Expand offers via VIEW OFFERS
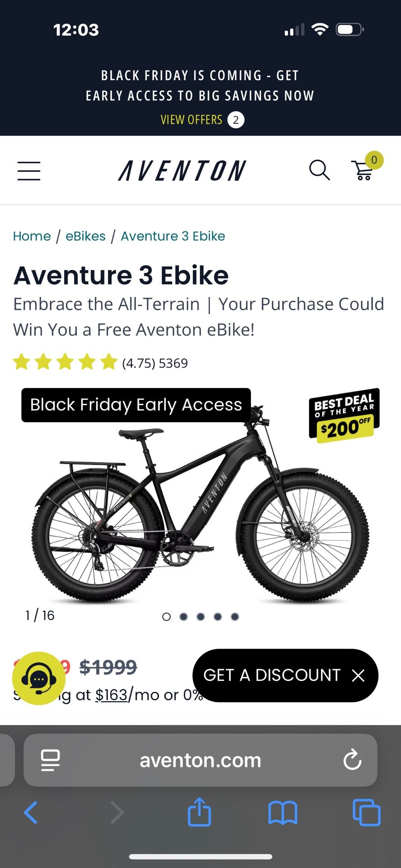 [x=191, y=119]
